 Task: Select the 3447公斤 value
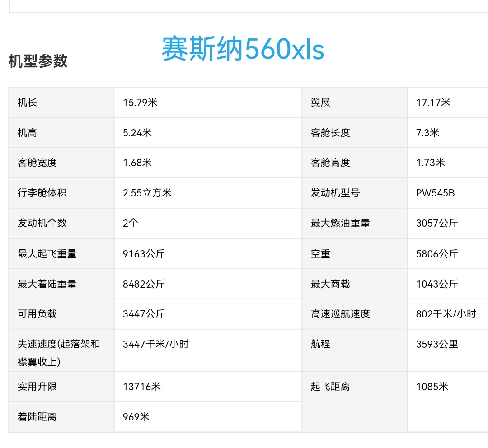[x=144, y=314]
